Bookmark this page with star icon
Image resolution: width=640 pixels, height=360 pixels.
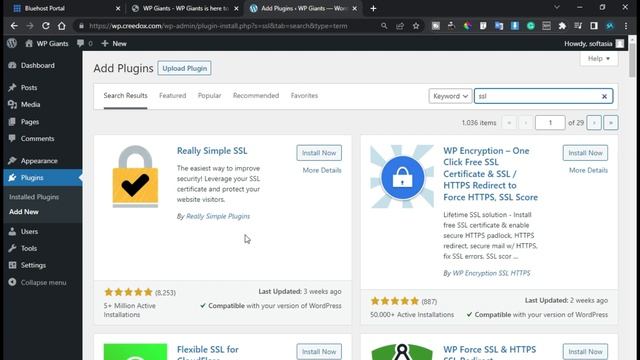416,26
